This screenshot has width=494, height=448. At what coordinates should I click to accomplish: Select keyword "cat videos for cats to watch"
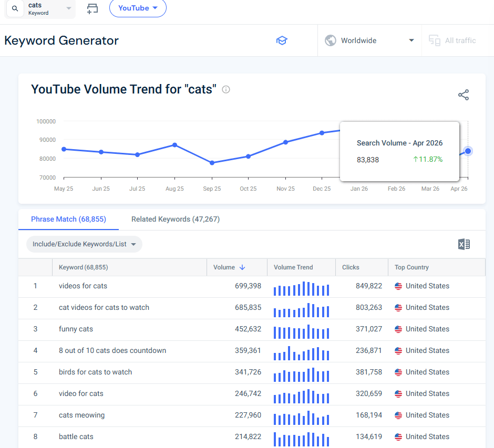pos(104,307)
